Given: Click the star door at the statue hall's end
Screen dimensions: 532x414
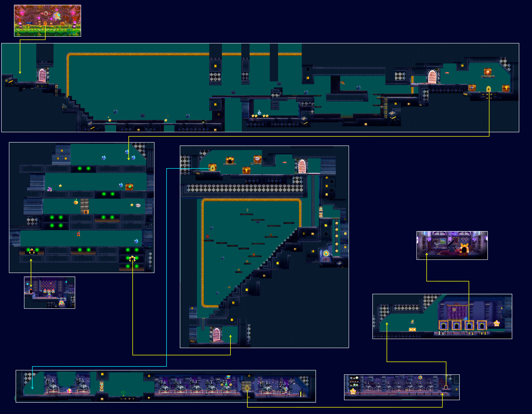Looking at the screenshot, I should [446, 386].
